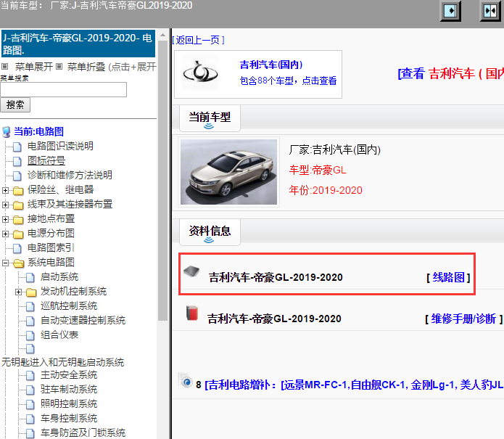Select the 当前车型 tab
504x439 pixels.
(210, 118)
